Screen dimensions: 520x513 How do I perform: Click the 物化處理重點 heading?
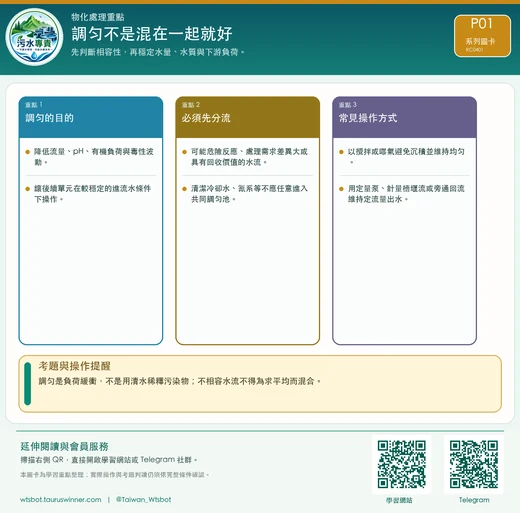[x=98, y=17]
